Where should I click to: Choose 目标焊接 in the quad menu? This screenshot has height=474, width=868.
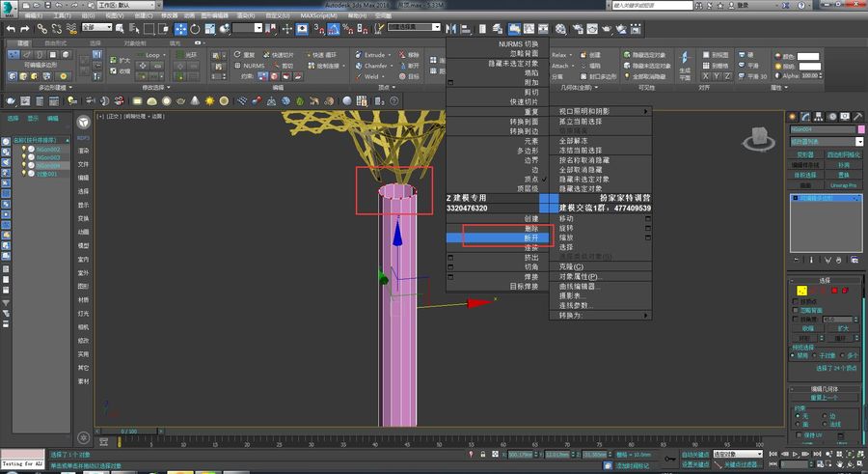point(498,287)
